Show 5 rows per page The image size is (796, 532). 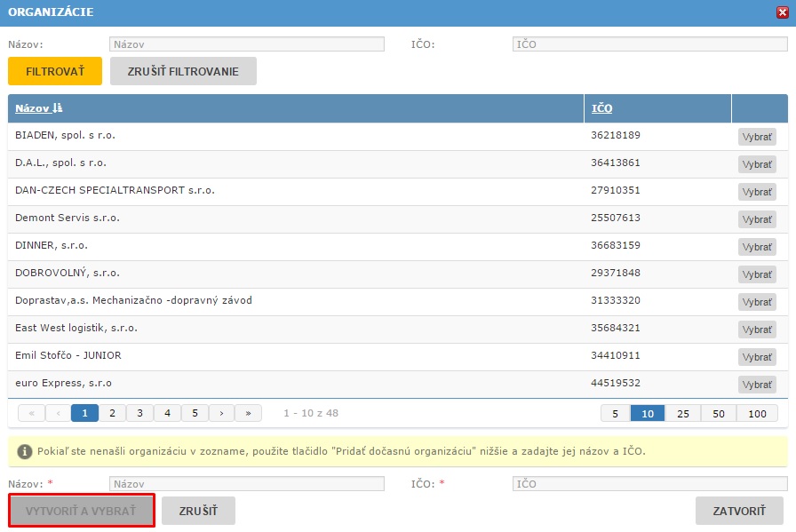point(615,413)
